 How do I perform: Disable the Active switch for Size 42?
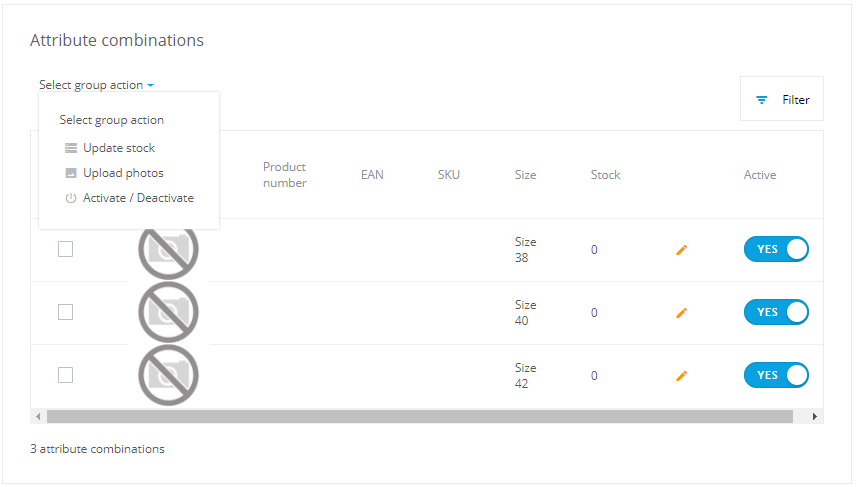(776, 375)
